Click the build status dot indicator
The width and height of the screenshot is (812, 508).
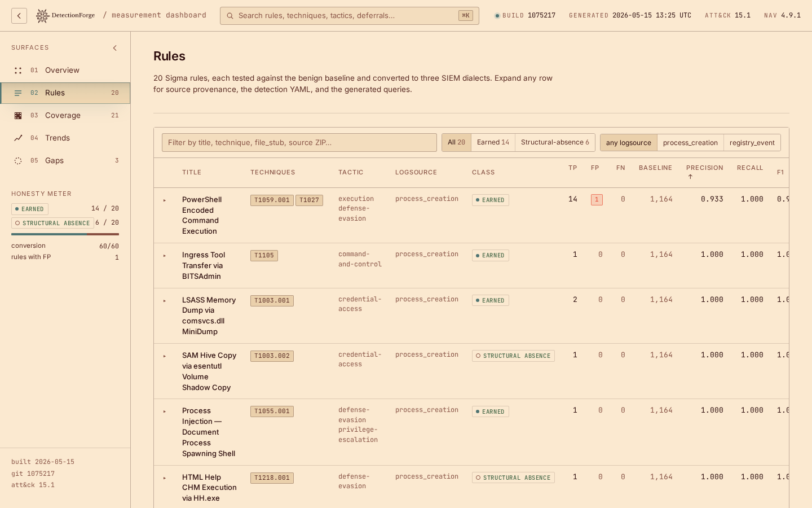(497, 16)
